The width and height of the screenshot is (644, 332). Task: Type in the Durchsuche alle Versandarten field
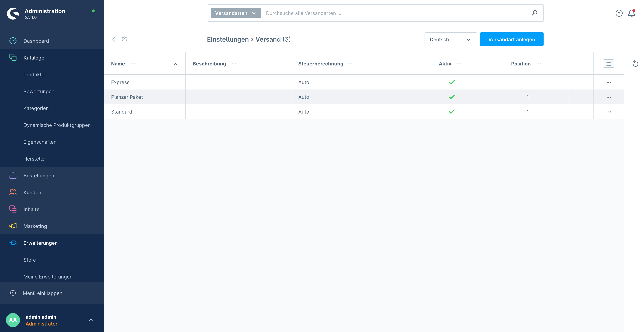coord(350,13)
